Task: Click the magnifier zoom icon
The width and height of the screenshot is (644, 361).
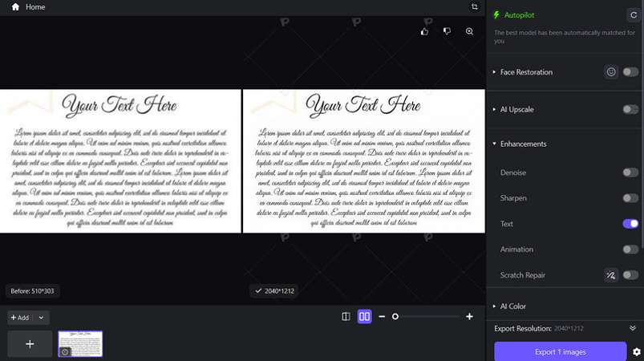Action: (469, 31)
